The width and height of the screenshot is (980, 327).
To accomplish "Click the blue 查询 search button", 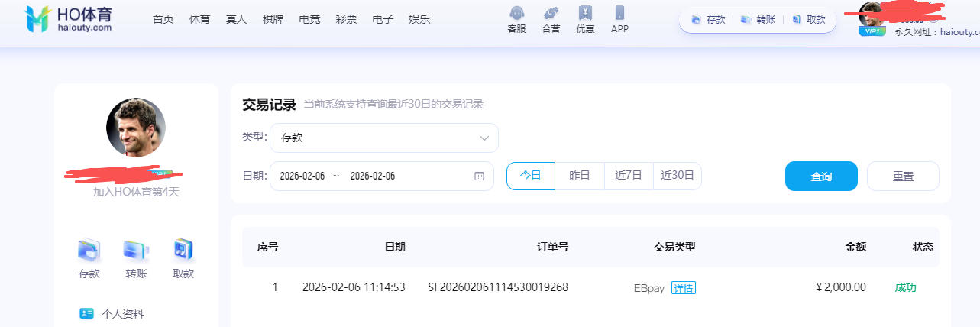I will [821, 176].
